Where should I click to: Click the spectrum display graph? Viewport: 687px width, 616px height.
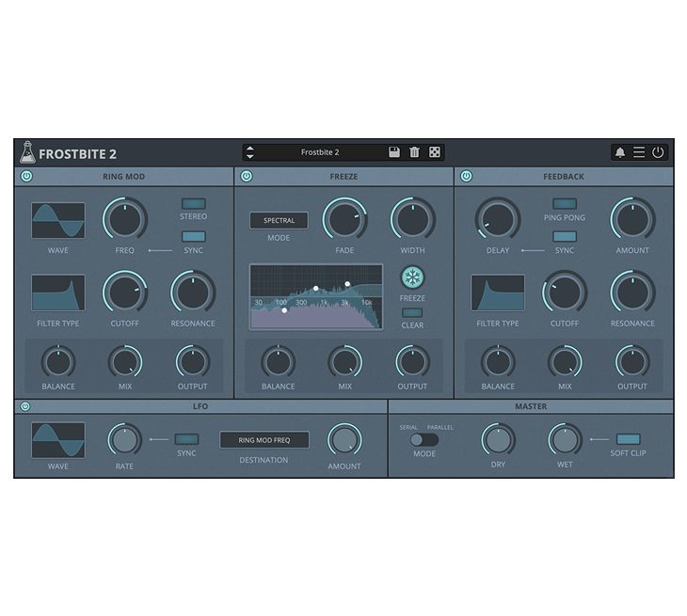[x=316, y=297]
